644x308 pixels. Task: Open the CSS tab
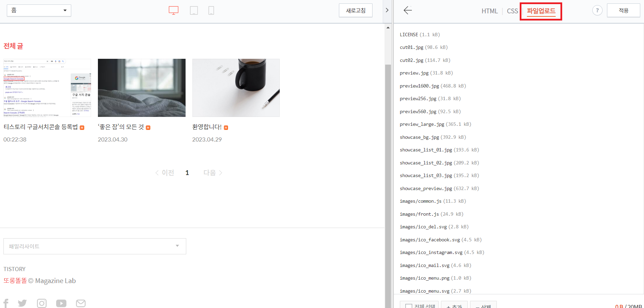512,11
